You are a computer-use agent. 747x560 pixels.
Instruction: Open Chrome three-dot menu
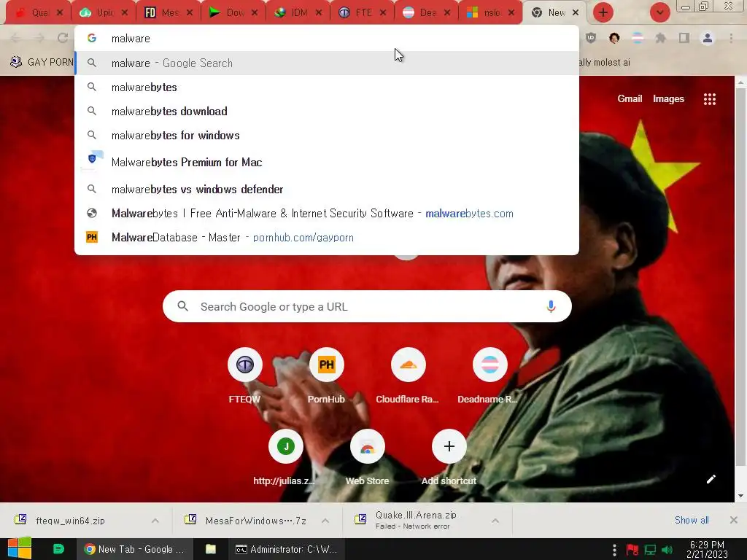(x=731, y=38)
